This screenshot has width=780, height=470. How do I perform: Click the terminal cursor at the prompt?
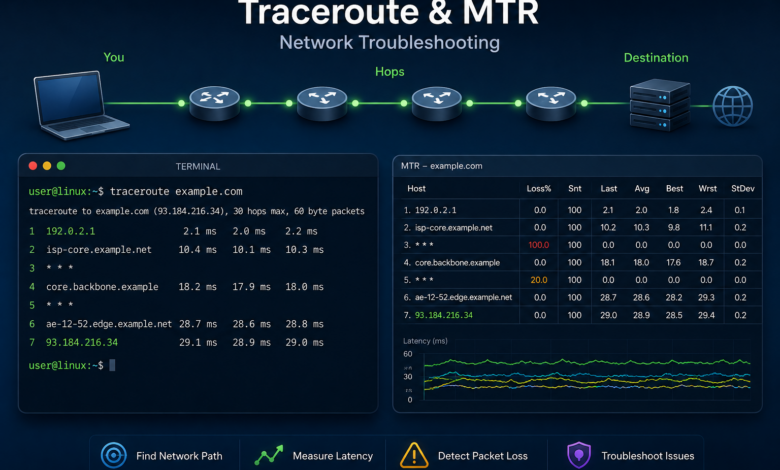coord(112,365)
